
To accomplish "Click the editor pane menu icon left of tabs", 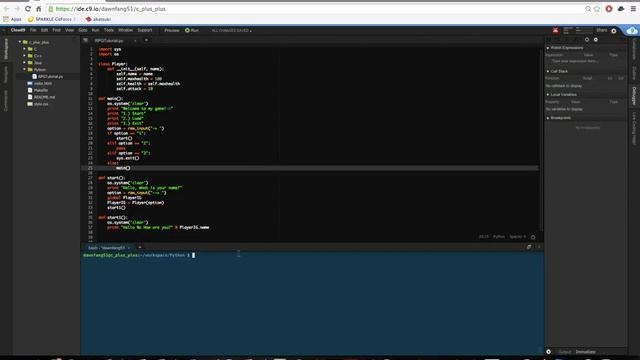I will point(85,40).
